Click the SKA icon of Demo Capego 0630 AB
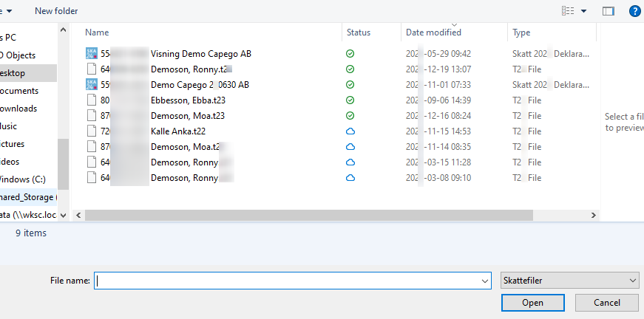644x319 pixels. 92,85
